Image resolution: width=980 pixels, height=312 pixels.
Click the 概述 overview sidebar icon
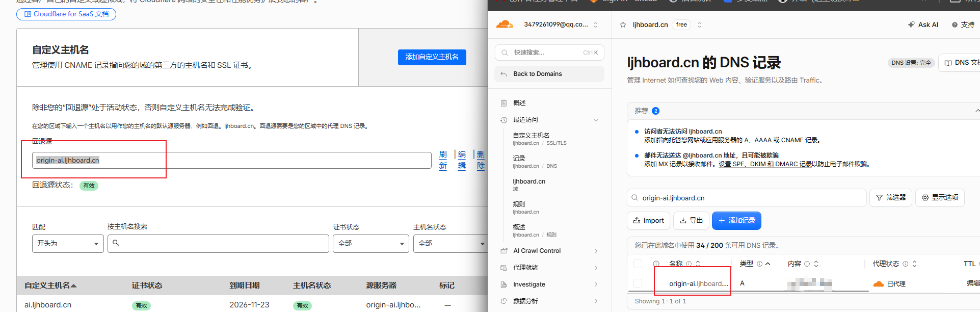click(504, 103)
